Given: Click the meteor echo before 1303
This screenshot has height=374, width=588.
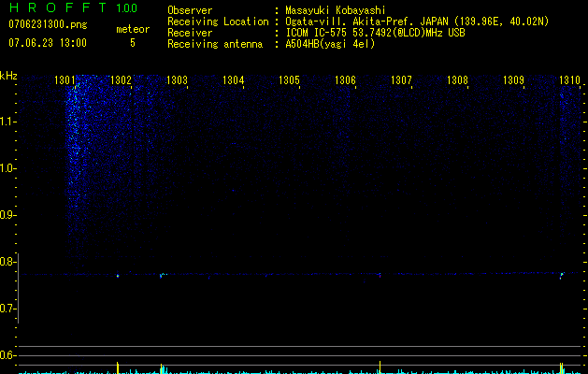Looking at the screenshot, I should click(162, 275).
